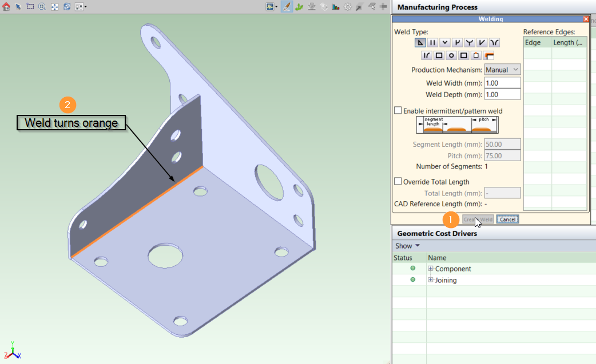Expand the Component tree node
Viewport: 596px width, 364px height.
[x=431, y=269]
